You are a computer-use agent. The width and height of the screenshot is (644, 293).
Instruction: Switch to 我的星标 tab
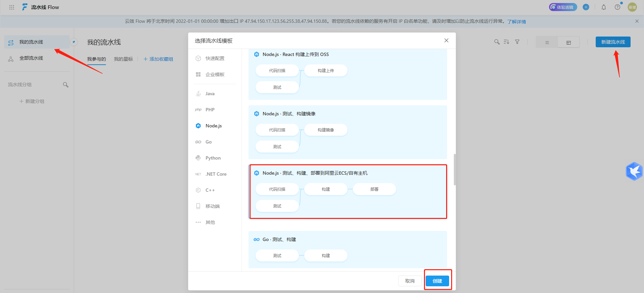click(x=123, y=59)
